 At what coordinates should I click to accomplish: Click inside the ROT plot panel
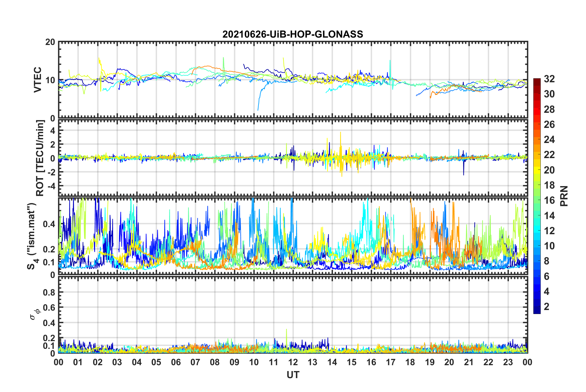pos(293,158)
